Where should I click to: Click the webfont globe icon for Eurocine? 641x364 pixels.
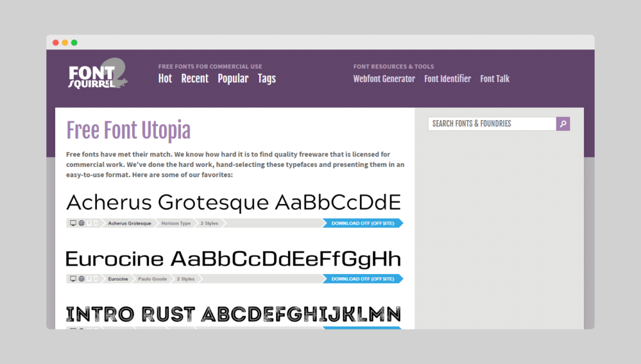(81, 278)
